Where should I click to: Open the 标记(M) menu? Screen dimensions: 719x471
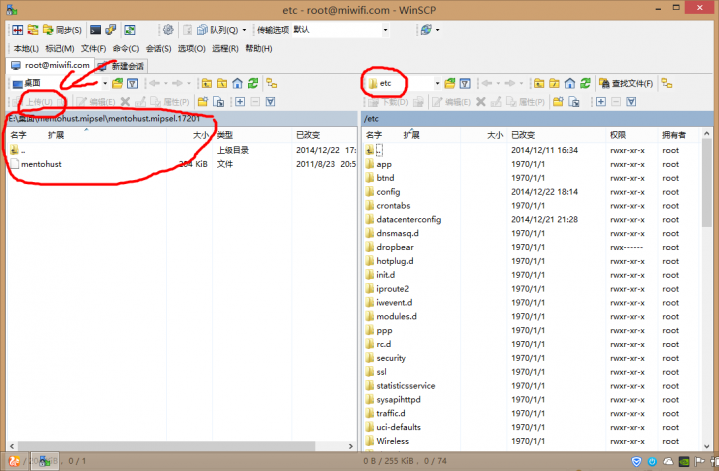tap(60, 49)
